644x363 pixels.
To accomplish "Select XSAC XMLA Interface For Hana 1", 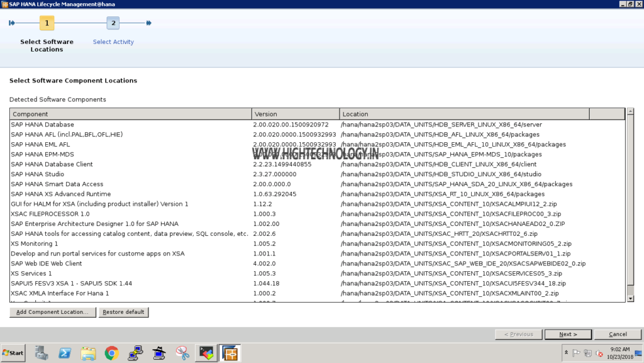I will point(318,293).
